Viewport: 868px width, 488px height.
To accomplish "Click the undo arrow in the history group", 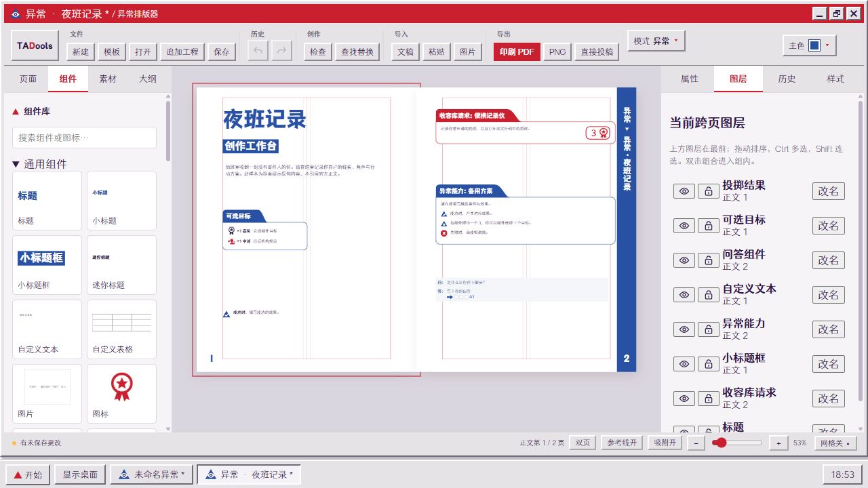I will pyautogui.click(x=258, y=52).
